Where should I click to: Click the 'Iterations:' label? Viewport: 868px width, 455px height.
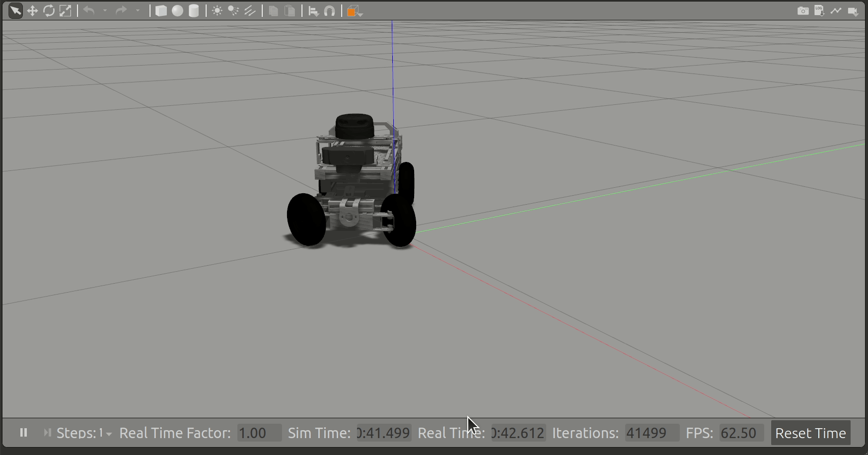click(x=585, y=433)
